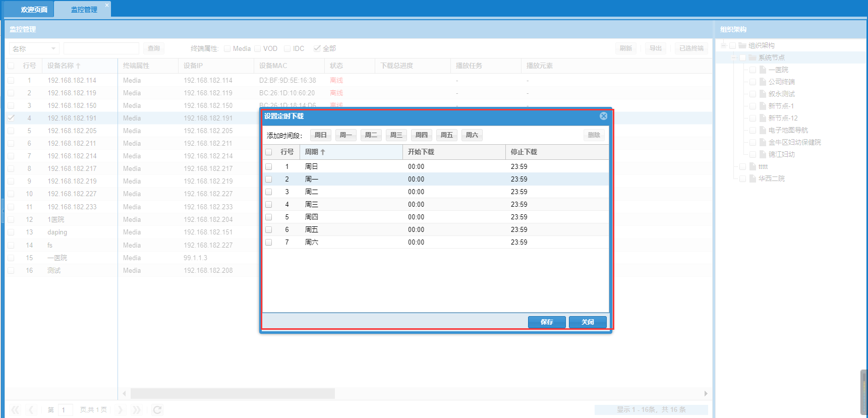Click file icon of 公司终端 node
Viewport: 868px width, 418px height.
pos(763,82)
